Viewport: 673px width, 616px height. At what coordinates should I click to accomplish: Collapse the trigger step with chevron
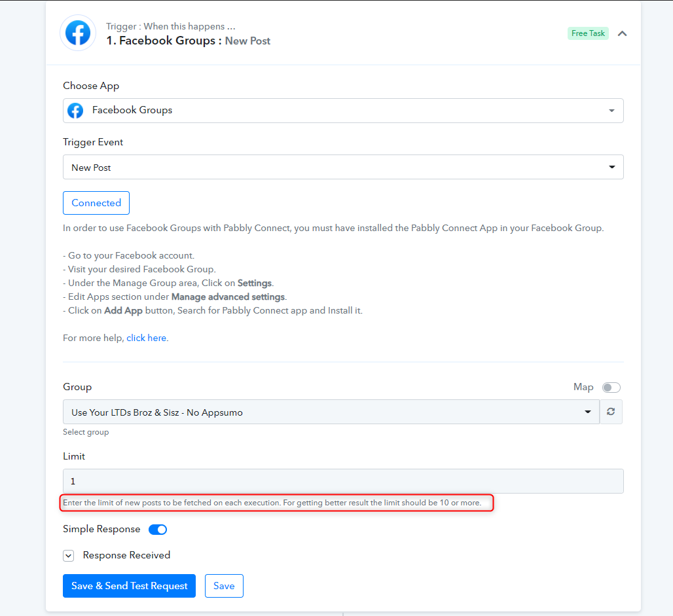622,33
